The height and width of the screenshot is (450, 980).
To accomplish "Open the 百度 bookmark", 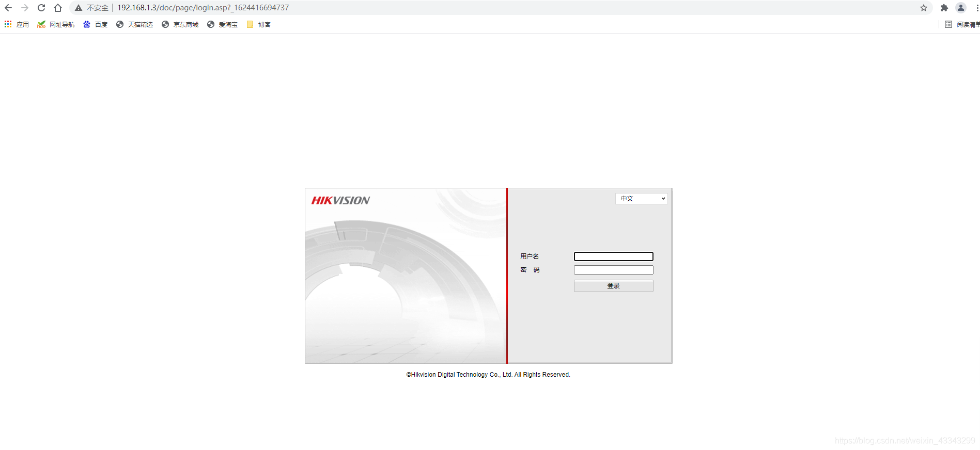I will (x=96, y=24).
